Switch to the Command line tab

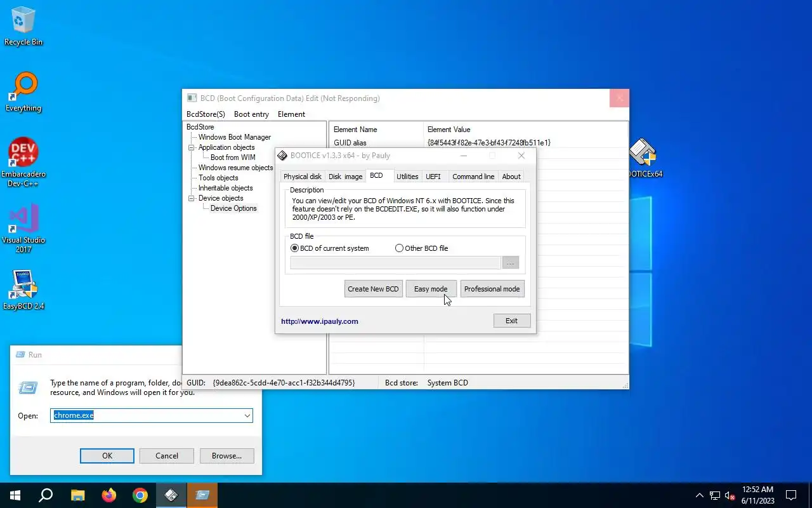pos(473,177)
